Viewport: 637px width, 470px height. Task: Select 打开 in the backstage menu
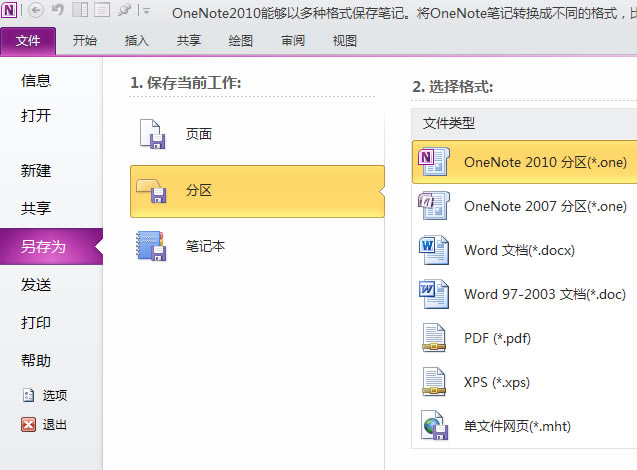coord(36,116)
